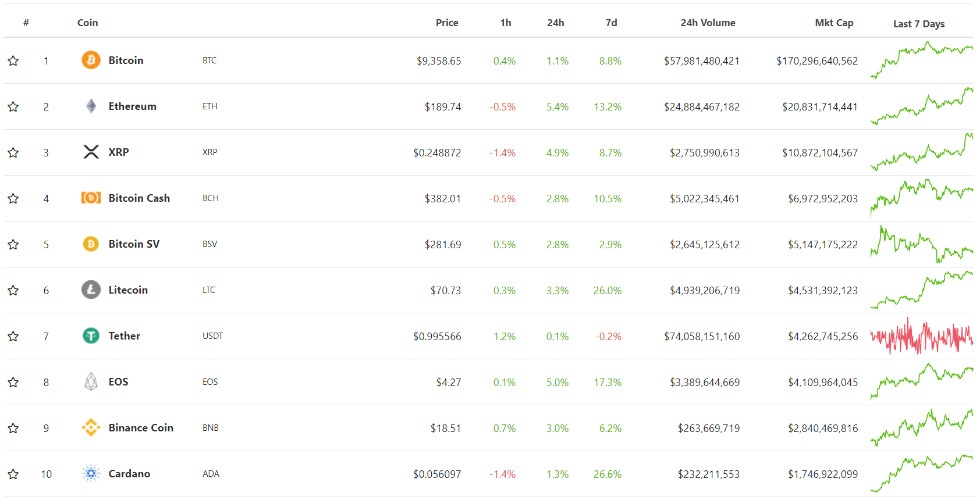Open the Bitcoin SV coin name link
Image resolution: width=980 pixels, height=500 pixels.
[x=134, y=244]
